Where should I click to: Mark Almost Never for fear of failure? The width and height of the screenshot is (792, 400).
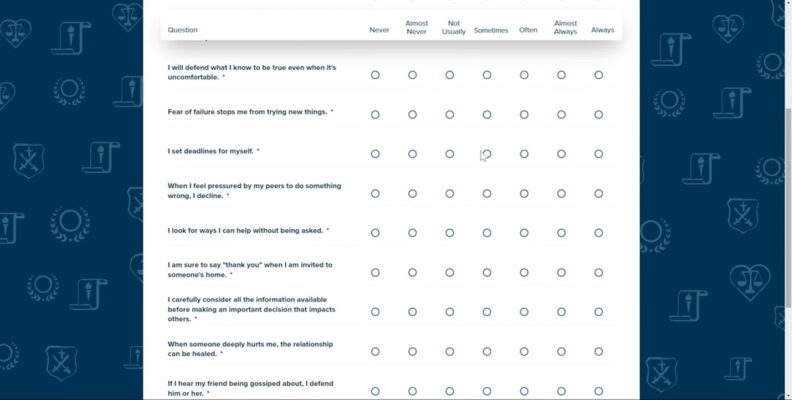(x=412, y=115)
